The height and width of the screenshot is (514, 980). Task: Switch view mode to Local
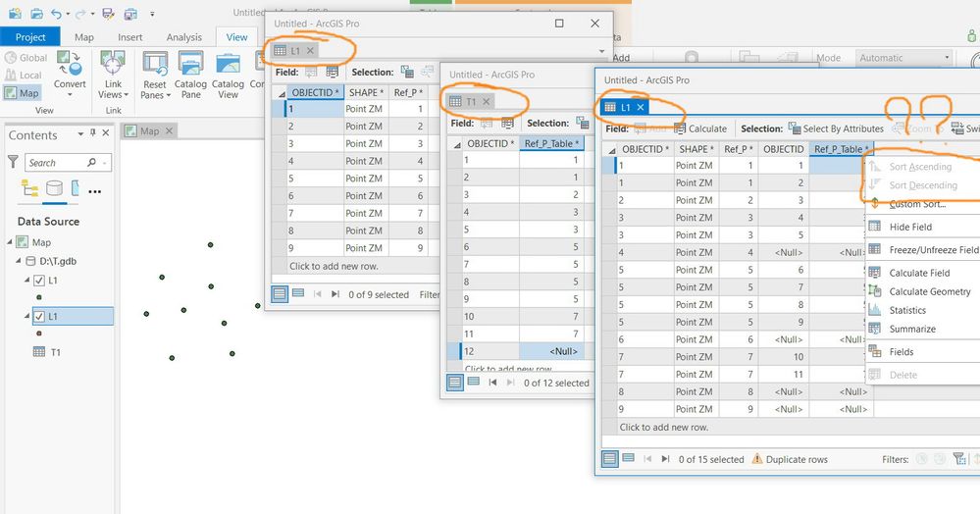pyautogui.click(x=24, y=75)
